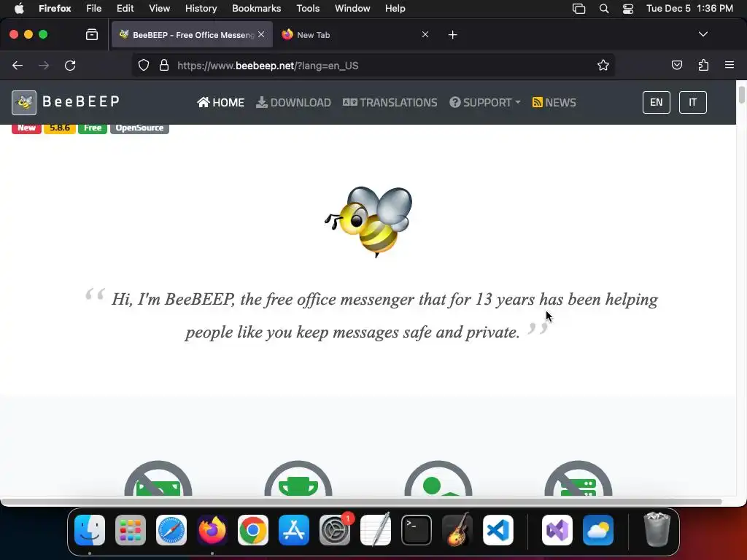Image resolution: width=747 pixels, height=560 pixels.
Task: Click the OpenSource badge
Action: [139, 128]
